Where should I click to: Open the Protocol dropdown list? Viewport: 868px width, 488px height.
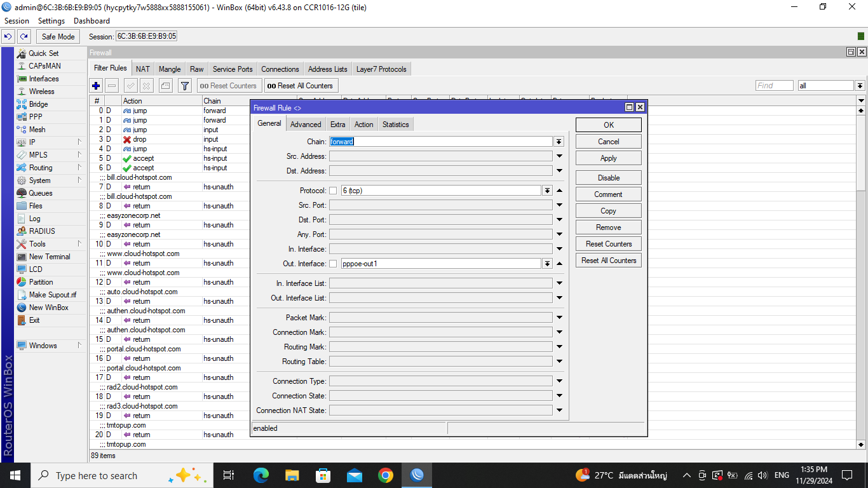(547, 191)
